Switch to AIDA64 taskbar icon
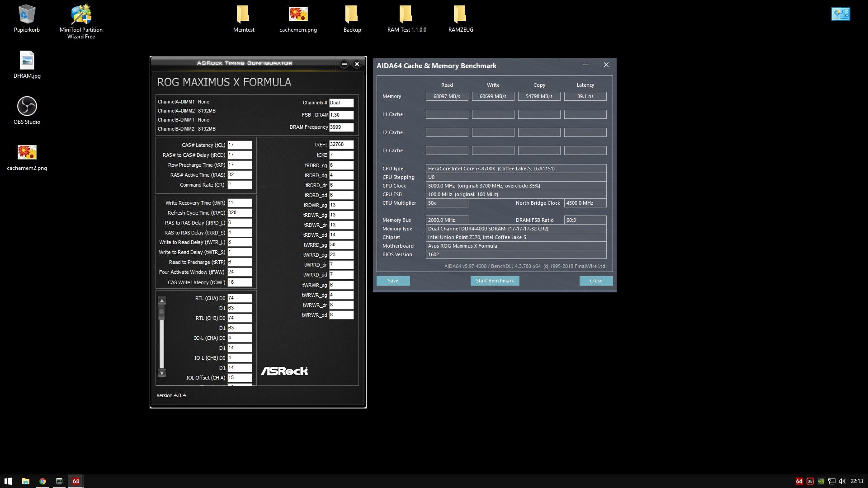Image resolution: width=868 pixels, height=488 pixels. pyautogui.click(x=75, y=481)
